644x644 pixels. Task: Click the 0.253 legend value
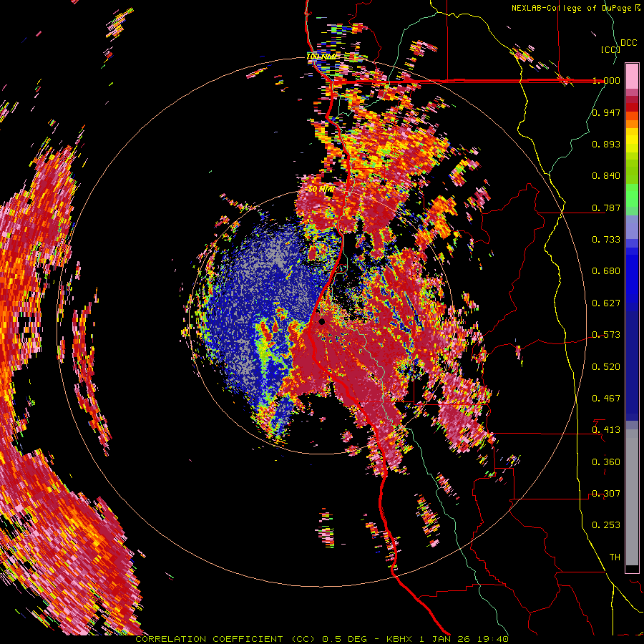[606, 525]
